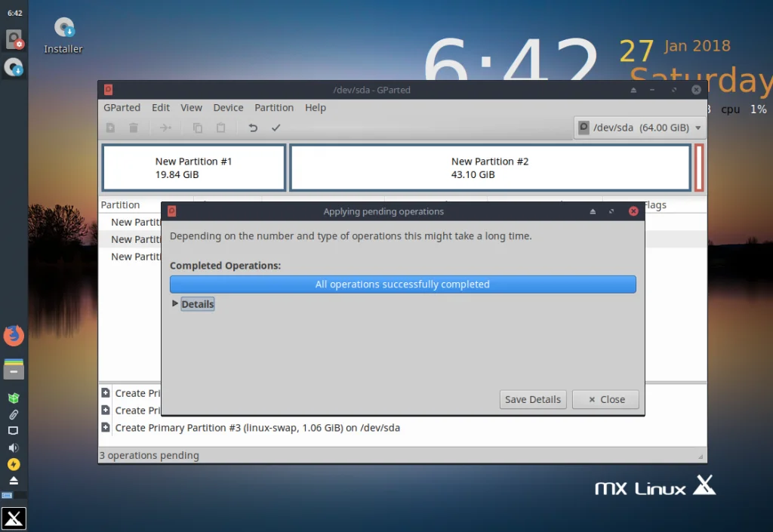Click the Delete partition trash icon
Image resolution: width=773 pixels, height=532 pixels.
click(x=134, y=128)
